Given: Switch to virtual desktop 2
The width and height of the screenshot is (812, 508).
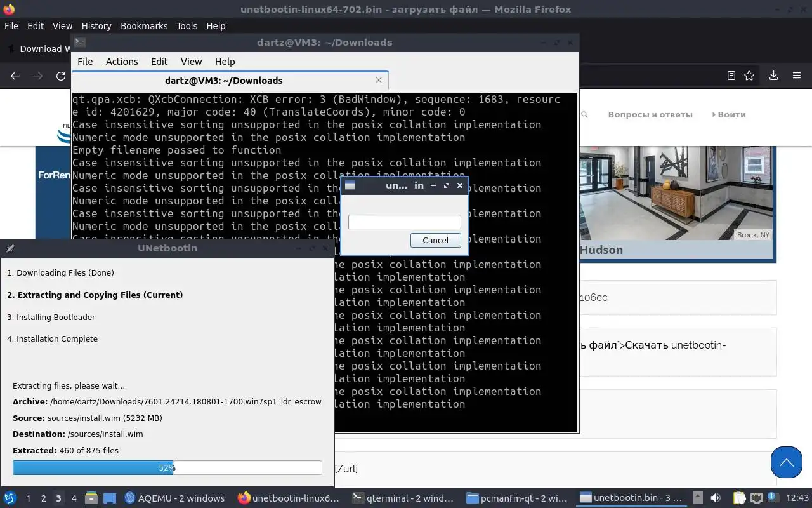Looking at the screenshot, I should pyautogui.click(x=43, y=498).
